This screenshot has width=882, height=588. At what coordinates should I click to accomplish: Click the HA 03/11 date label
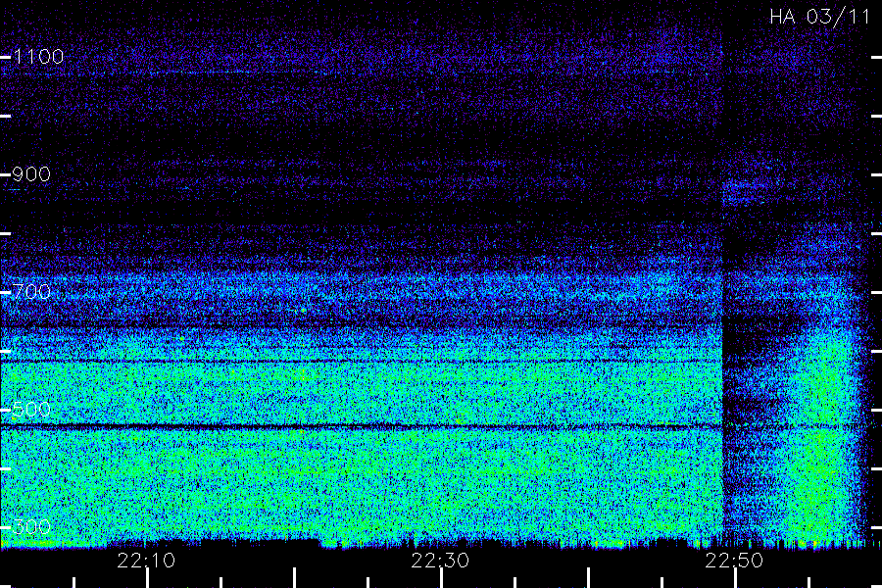[820, 17]
